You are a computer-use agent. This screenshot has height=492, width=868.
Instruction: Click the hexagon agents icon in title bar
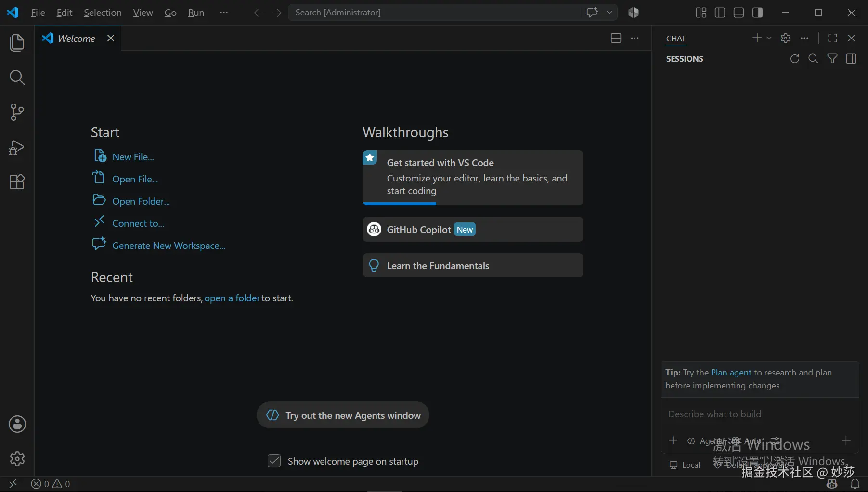click(x=634, y=13)
